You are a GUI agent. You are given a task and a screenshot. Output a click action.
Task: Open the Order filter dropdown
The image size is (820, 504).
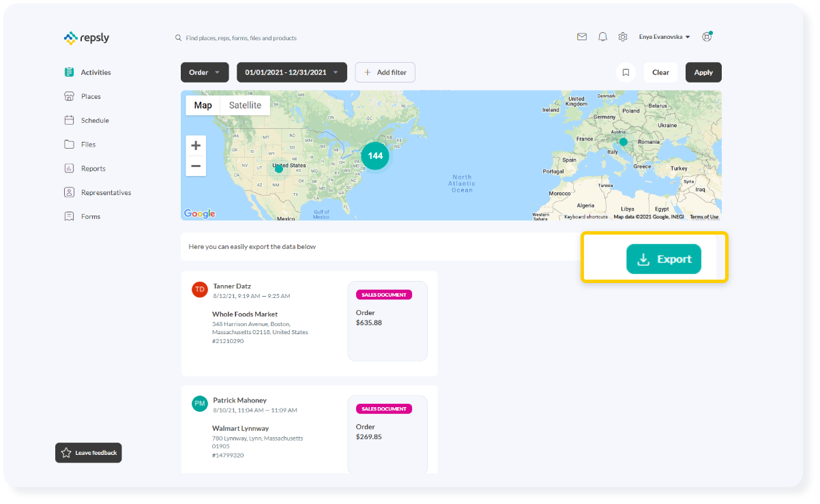point(205,72)
